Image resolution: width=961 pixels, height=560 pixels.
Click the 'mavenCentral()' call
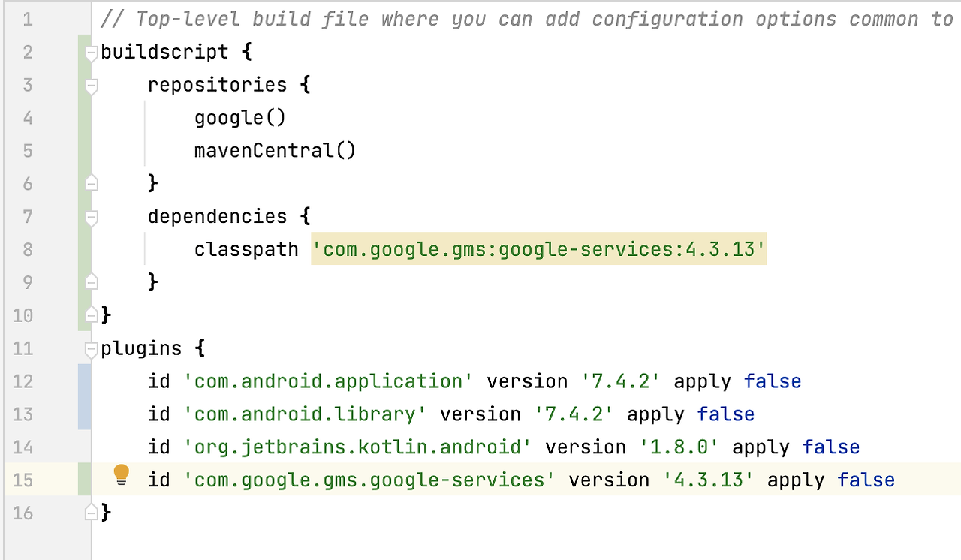[275, 151]
